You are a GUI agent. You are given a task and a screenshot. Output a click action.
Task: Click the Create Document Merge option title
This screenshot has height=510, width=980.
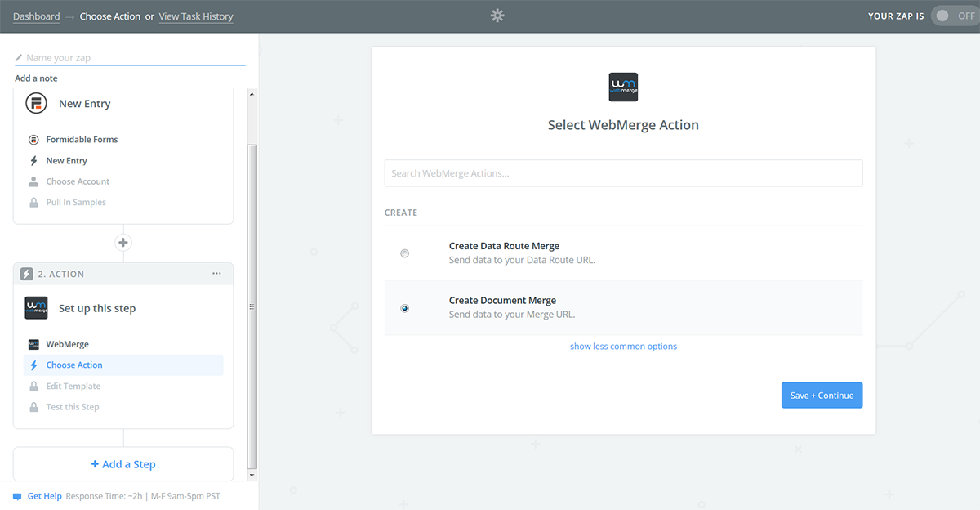[502, 301]
